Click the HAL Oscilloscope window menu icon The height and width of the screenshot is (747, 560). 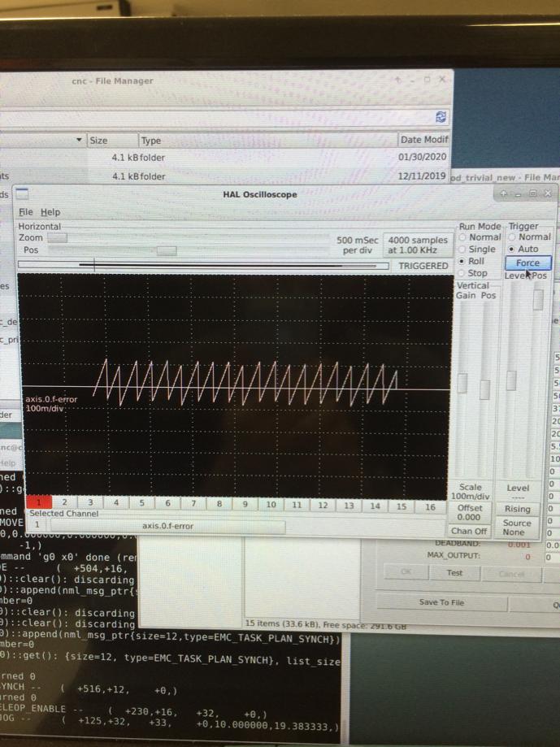tap(22, 194)
